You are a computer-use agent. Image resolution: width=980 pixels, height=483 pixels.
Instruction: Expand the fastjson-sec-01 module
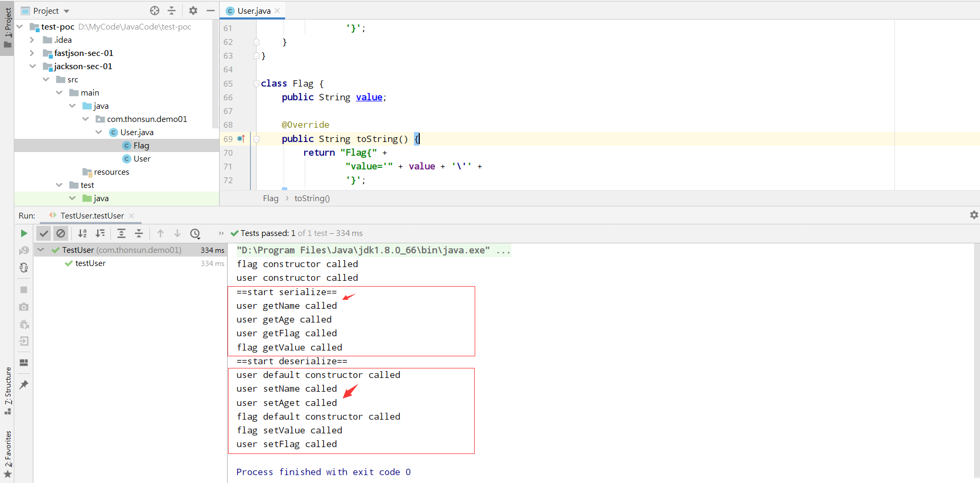click(x=32, y=53)
